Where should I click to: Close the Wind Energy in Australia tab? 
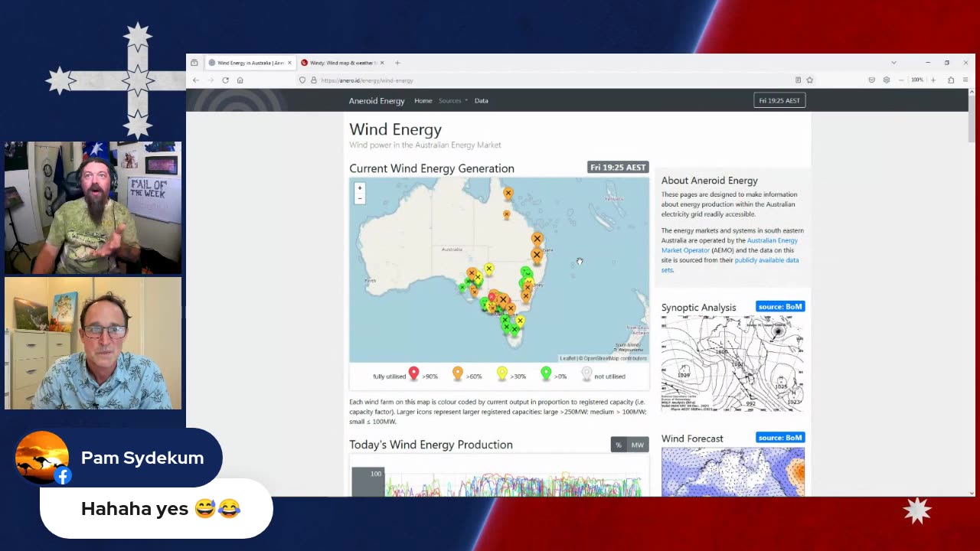(x=289, y=63)
